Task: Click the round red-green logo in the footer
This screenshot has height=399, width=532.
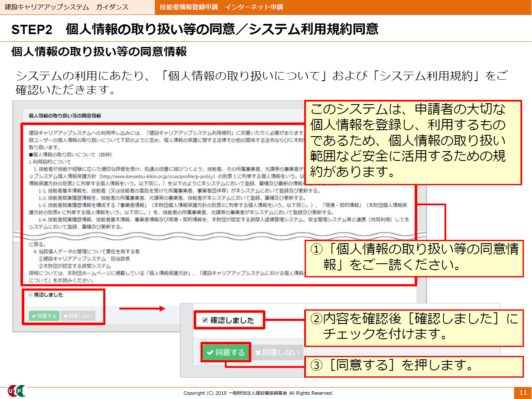Action: (x=17, y=390)
